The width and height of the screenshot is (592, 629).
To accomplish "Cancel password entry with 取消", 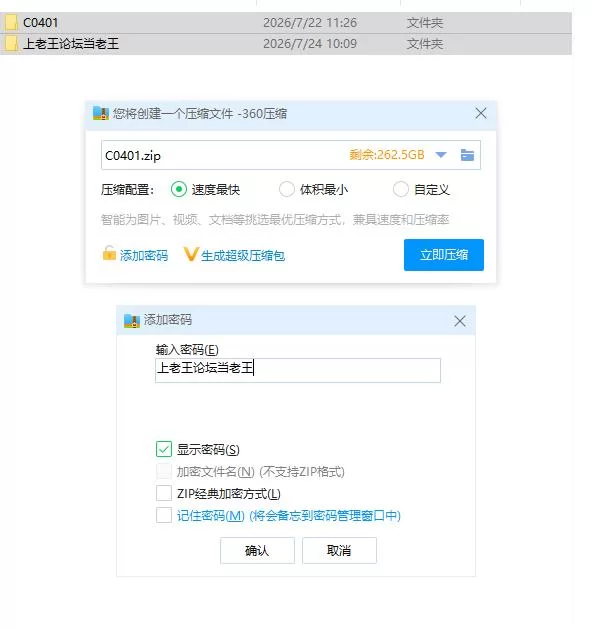I will point(339,550).
